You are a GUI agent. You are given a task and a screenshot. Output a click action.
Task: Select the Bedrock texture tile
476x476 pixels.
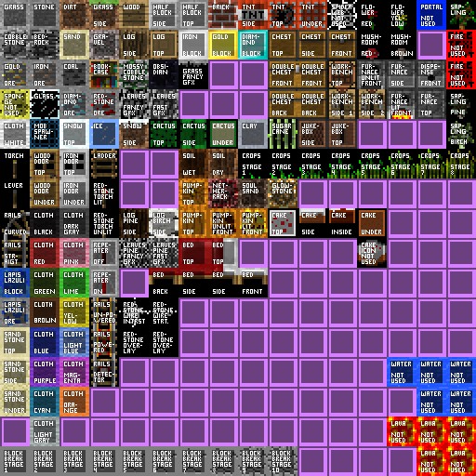pos(45,45)
